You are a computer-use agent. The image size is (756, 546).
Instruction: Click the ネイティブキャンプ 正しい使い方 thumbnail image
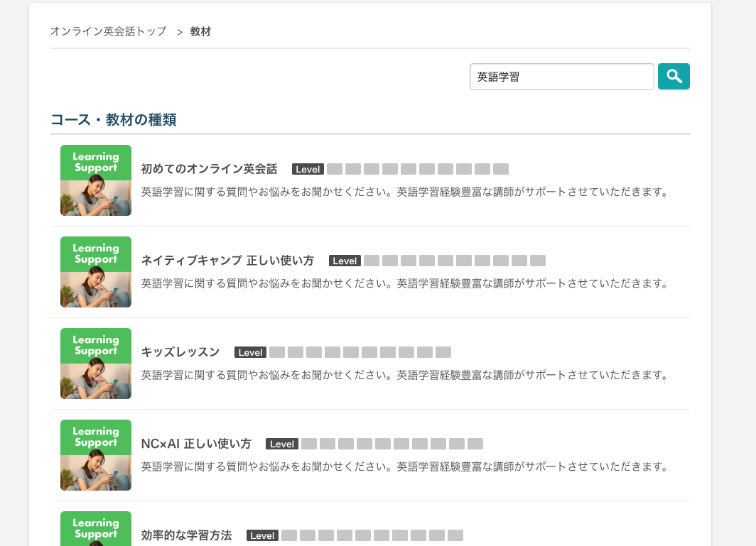tap(96, 272)
